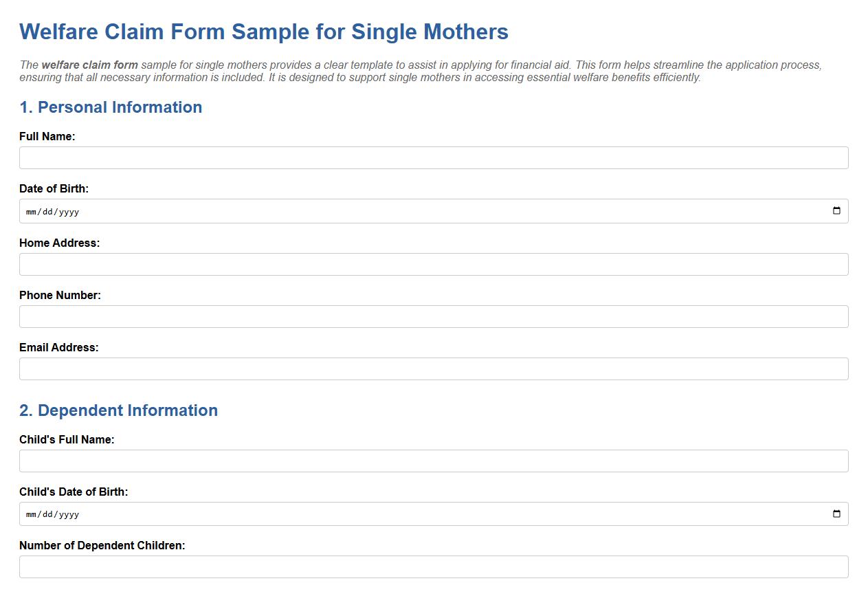The height and width of the screenshot is (594, 868).
Task: Focus the Child's Full Name input field
Action: (433, 461)
